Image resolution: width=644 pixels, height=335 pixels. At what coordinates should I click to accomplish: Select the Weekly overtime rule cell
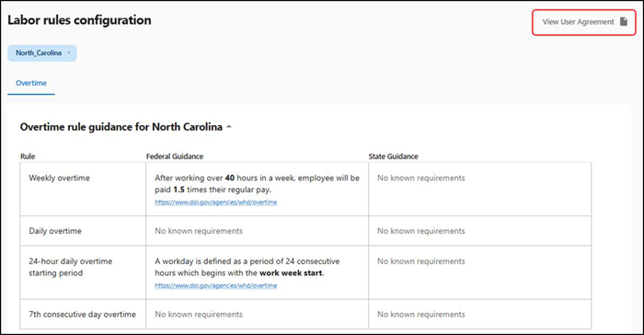83,189
